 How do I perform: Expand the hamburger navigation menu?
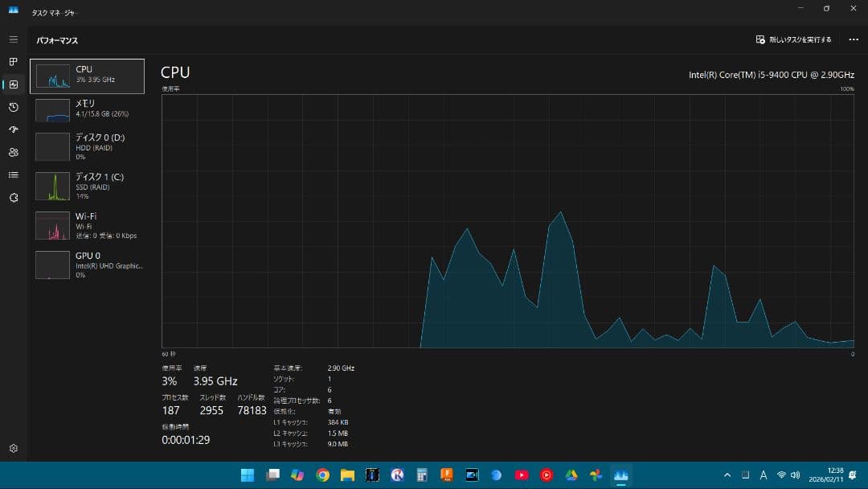[13, 39]
